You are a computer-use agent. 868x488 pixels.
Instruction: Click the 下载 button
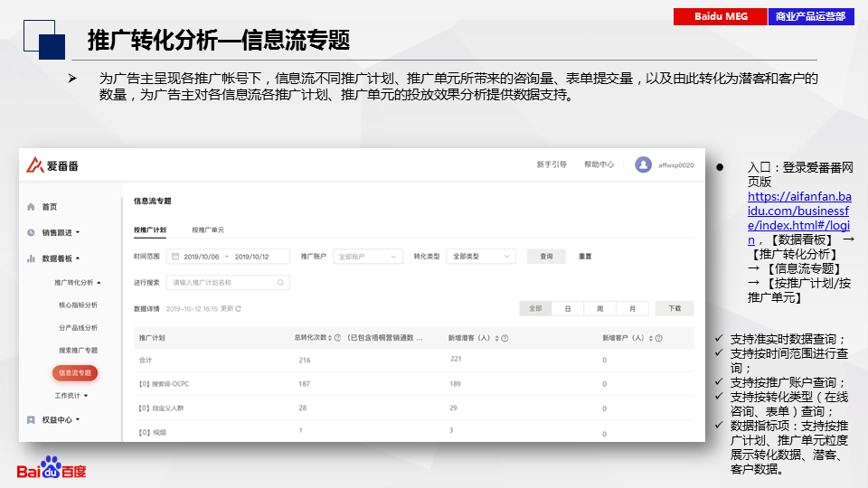(675, 308)
